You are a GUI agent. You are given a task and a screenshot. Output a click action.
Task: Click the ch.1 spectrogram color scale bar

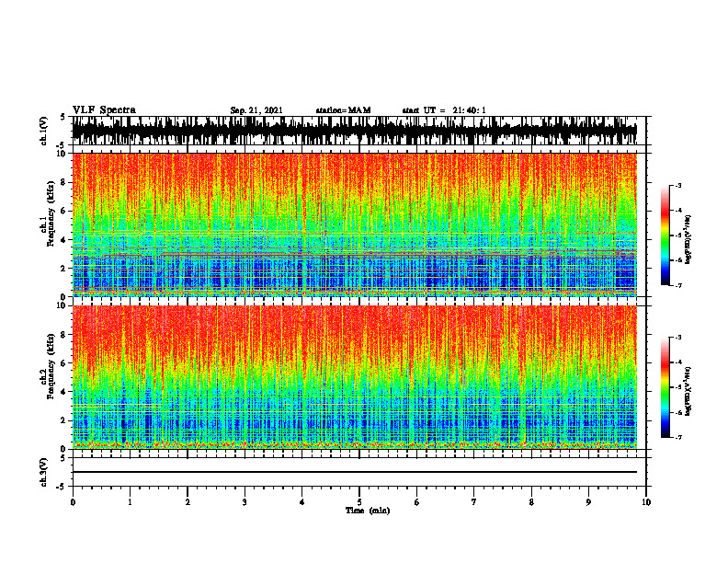coord(665,236)
